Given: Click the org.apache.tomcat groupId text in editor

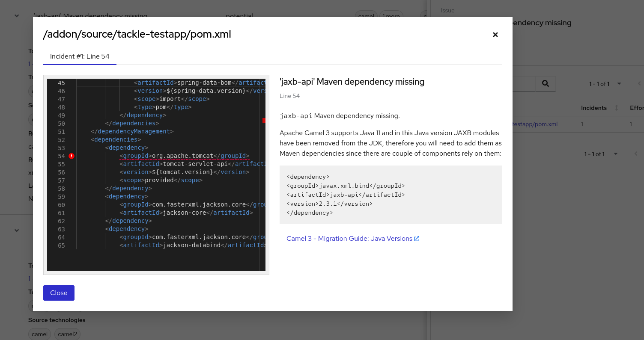Looking at the screenshot, I should (182, 156).
